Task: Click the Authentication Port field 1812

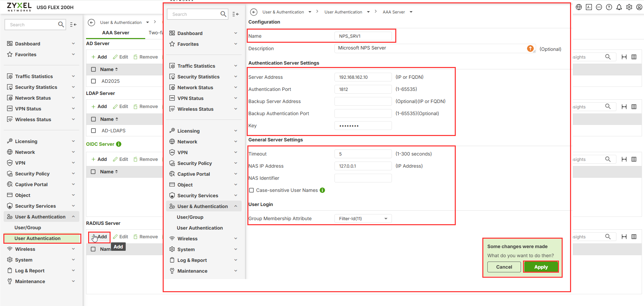Action: (363, 89)
